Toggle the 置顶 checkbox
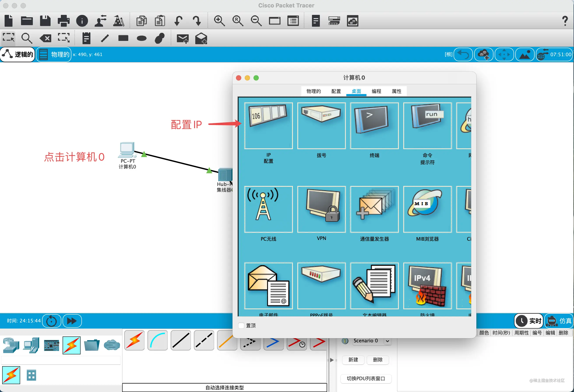 coord(241,325)
